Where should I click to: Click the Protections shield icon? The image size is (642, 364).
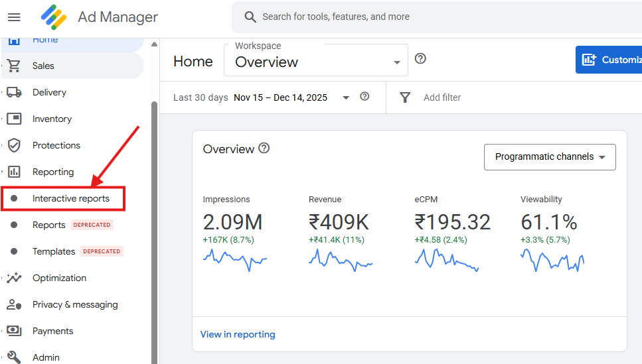(14, 145)
